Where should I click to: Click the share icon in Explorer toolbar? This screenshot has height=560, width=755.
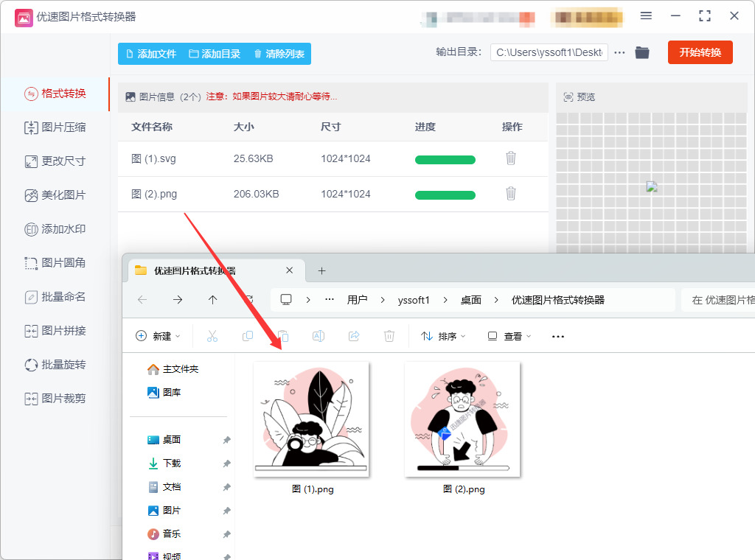[x=354, y=336]
